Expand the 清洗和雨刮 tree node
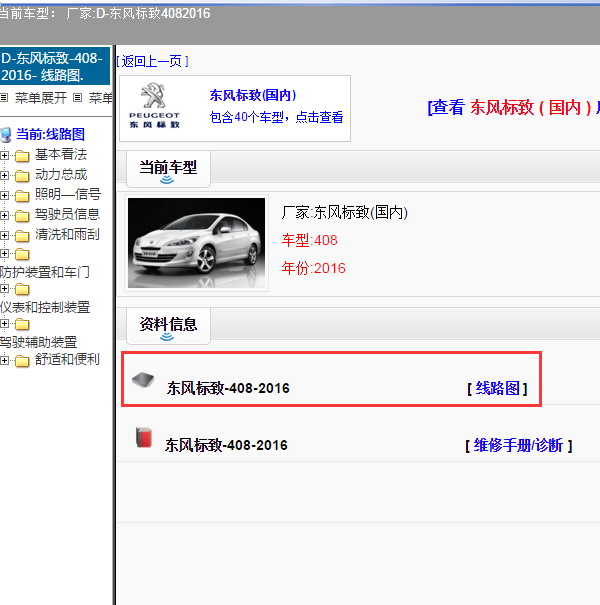 [4, 235]
